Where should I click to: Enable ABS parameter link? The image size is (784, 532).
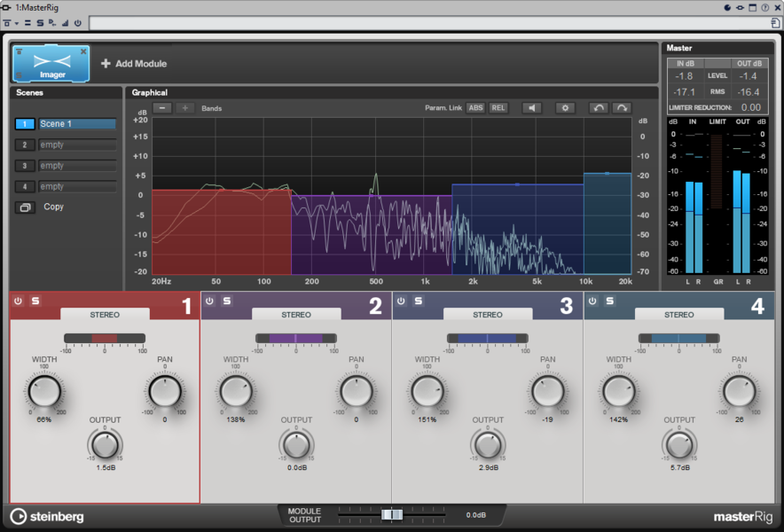pos(475,108)
